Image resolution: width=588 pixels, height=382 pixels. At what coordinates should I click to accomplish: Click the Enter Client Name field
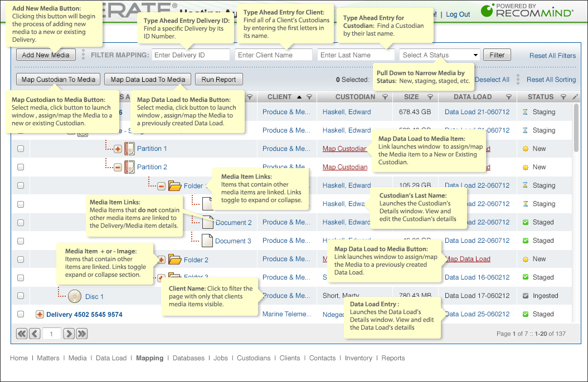click(274, 55)
